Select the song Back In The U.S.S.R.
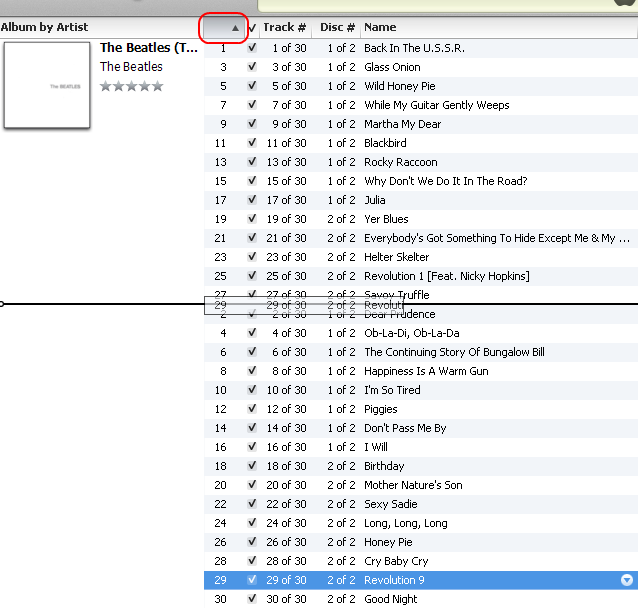This screenshot has width=638, height=608. [414, 48]
